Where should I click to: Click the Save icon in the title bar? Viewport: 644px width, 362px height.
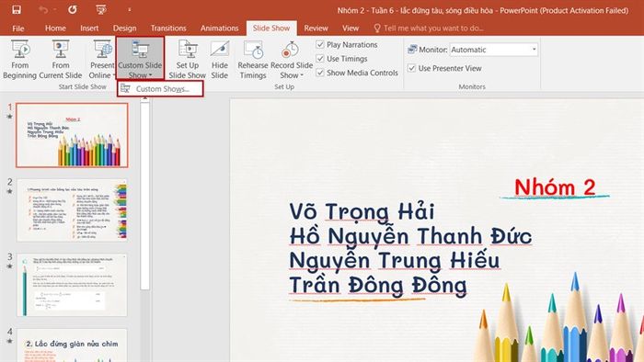[x=17, y=10]
